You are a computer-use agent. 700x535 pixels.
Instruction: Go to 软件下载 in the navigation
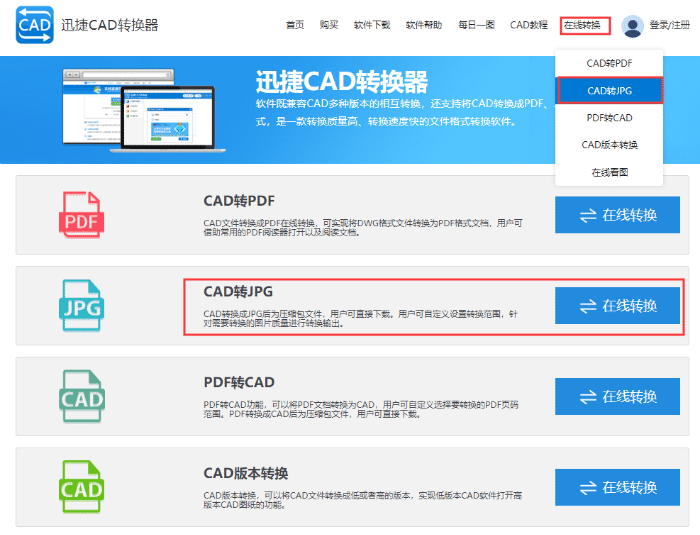[x=372, y=25]
